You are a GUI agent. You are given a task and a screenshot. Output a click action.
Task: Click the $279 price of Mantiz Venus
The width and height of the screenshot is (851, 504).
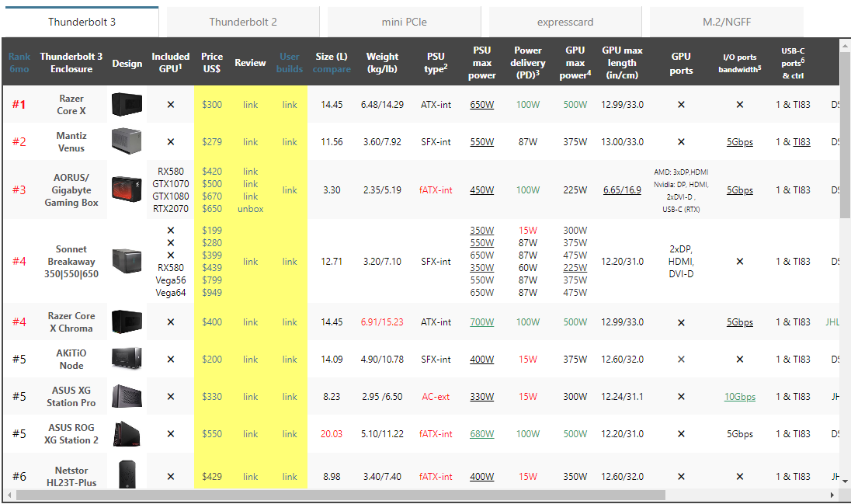(212, 142)
